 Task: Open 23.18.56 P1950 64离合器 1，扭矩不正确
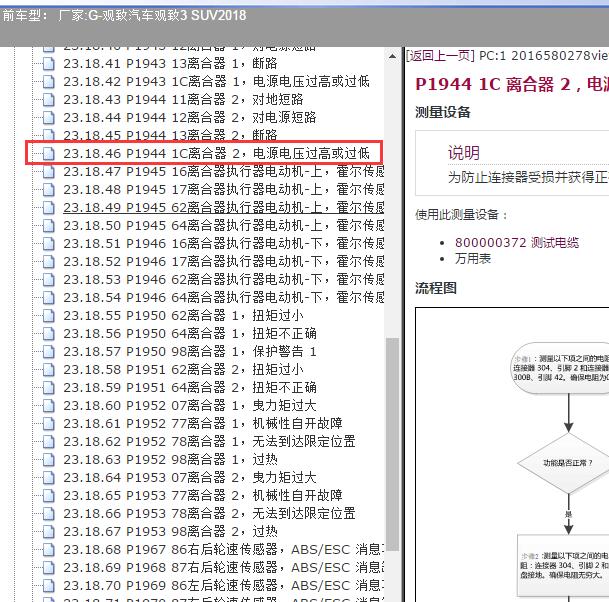190,333
